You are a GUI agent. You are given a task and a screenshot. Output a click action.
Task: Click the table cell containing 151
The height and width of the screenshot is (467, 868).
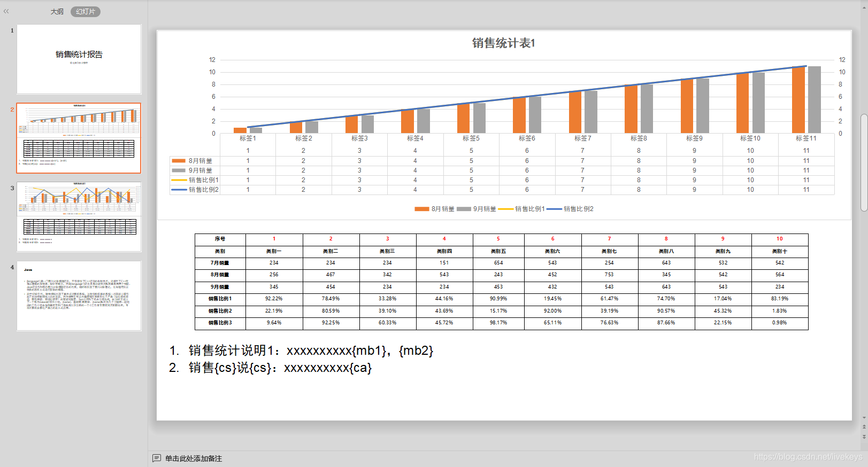(444, 263)
